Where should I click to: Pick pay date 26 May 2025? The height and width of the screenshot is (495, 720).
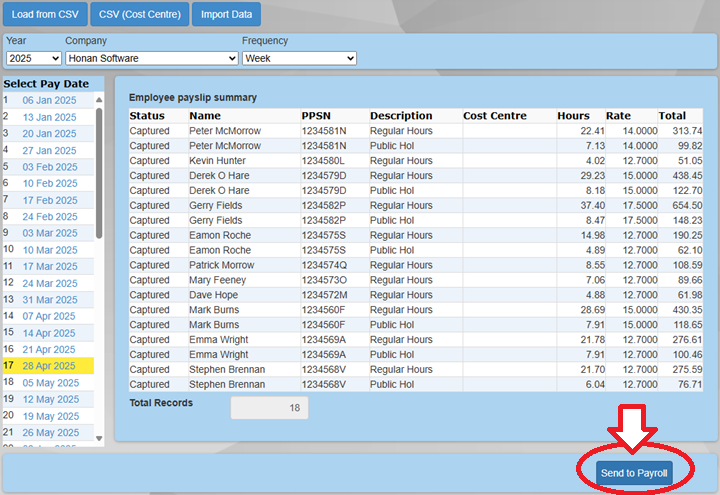coord(49,432)
